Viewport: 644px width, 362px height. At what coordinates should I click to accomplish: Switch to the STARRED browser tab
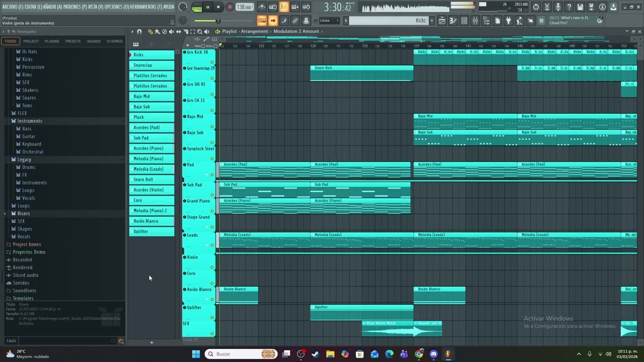[114, 41]
